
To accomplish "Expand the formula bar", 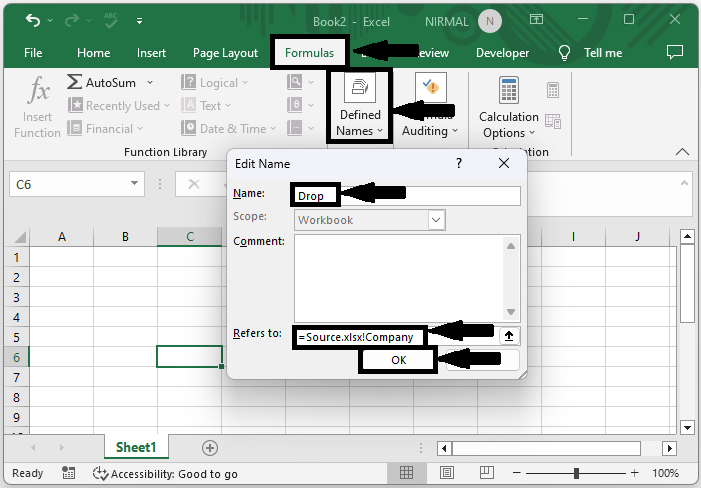I will tap(684, 182).
